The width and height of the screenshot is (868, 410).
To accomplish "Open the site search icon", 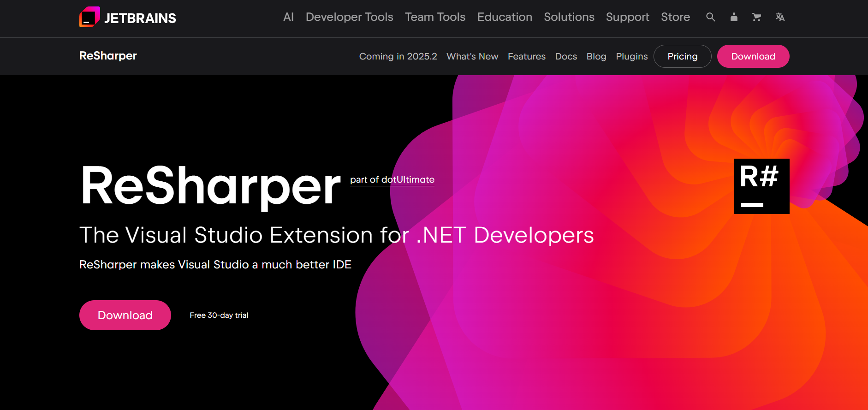I will (x=711, y=17).
